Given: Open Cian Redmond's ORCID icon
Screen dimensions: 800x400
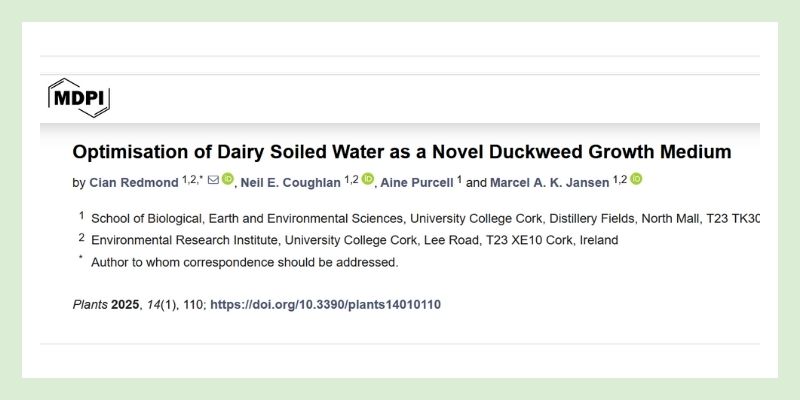Looking at the screenshot, I should click(228, 180).
